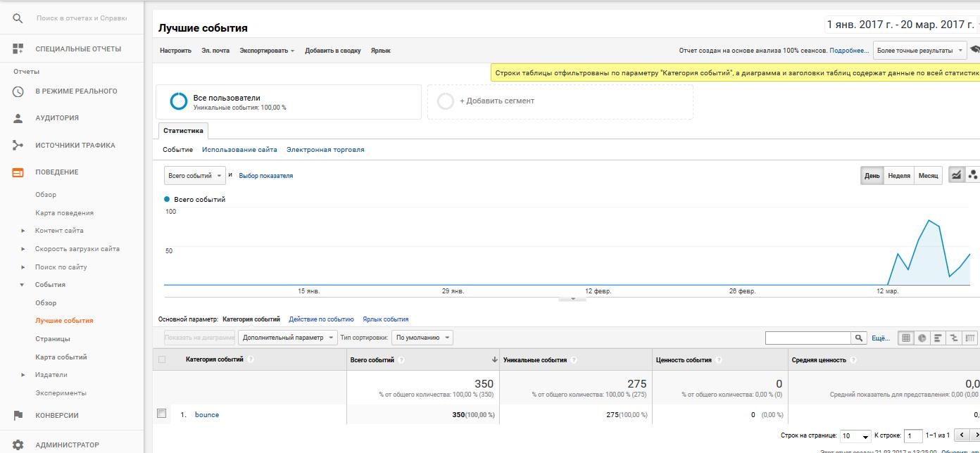Select the День interval toggle

(x=872, y=175)
